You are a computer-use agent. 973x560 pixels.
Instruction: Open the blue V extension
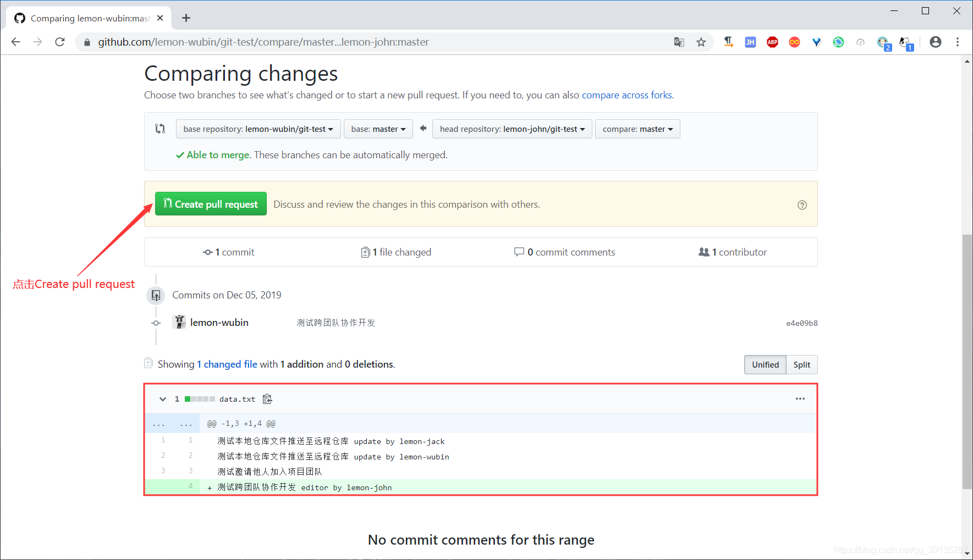click(x=816, y=42)
